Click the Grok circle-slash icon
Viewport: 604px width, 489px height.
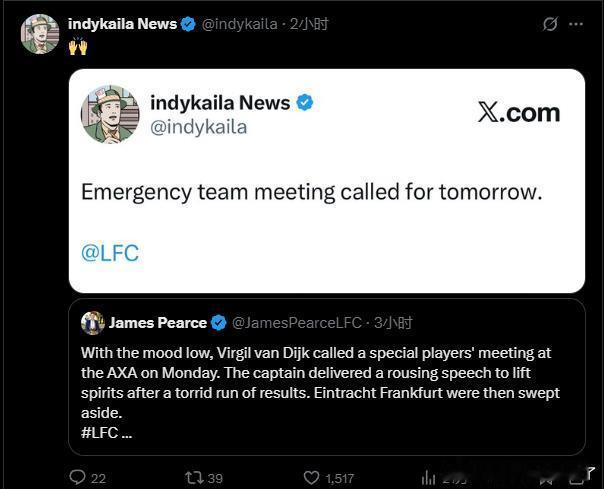(550, 24)
